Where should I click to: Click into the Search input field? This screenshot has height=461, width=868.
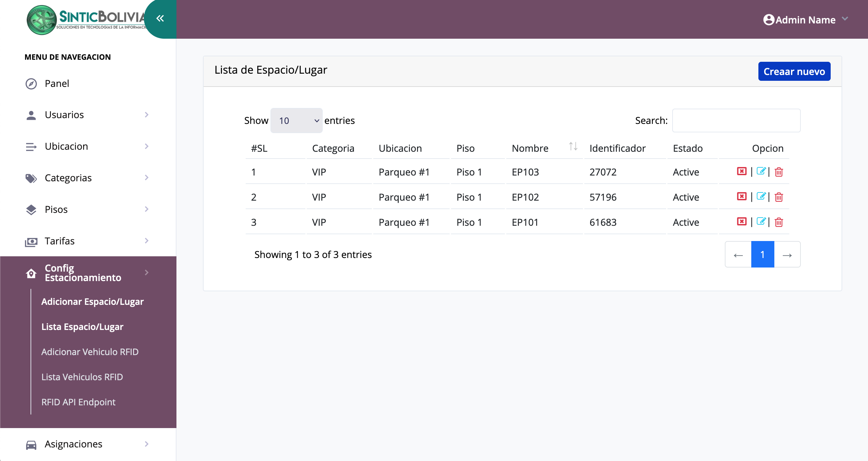736,121
